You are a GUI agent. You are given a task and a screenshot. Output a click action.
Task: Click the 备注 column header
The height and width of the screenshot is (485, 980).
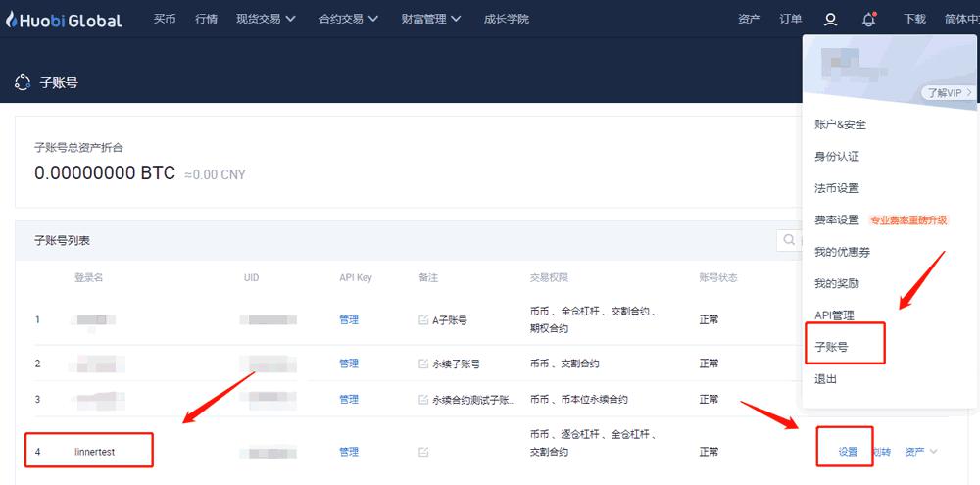click(x=428, y=277)
